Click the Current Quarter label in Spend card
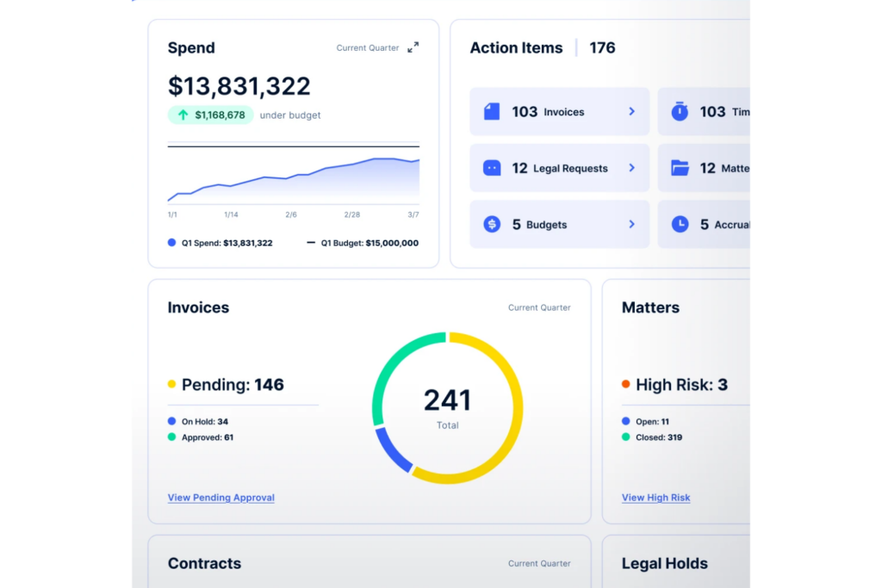The height and width of the screenshot is (588, 882). tap(367, 48)
